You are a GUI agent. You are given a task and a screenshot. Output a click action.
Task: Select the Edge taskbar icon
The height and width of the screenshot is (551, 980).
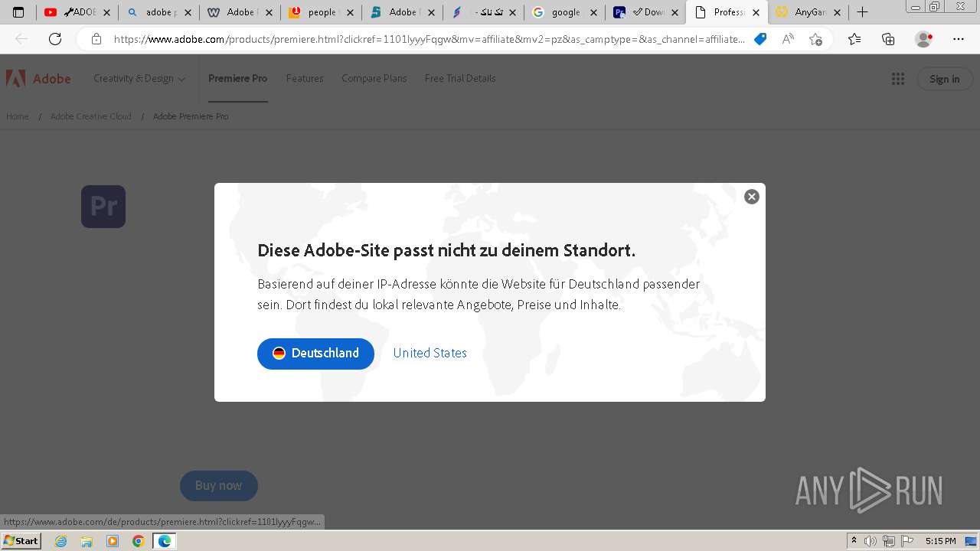(165, 541)
